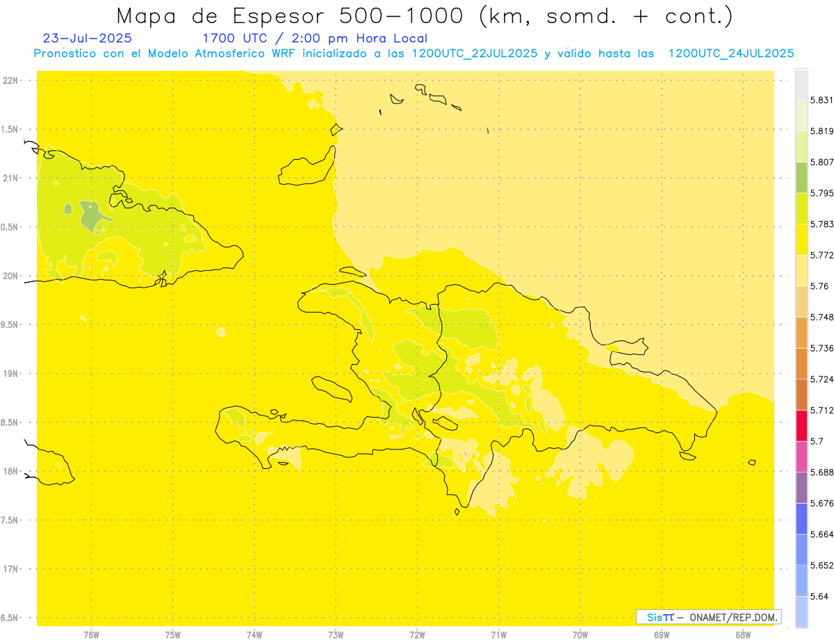This screenshot has height=644, width=834.
Task: Click the '18N' latitude axis label
Action: pos(10,472)
